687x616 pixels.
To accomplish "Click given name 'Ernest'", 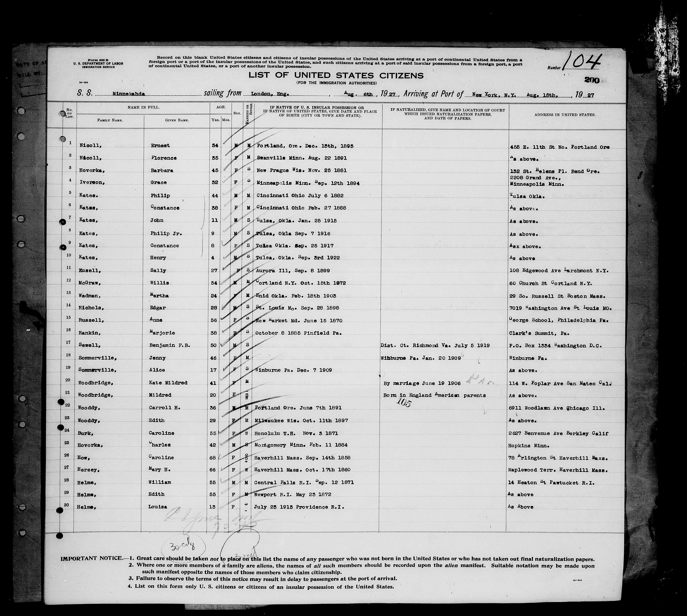I will 160,146.
